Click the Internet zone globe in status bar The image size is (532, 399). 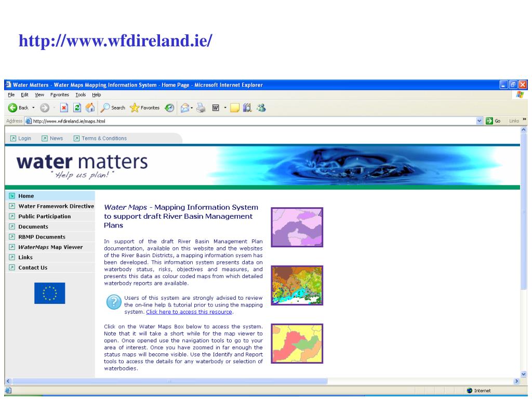point(470,391)
